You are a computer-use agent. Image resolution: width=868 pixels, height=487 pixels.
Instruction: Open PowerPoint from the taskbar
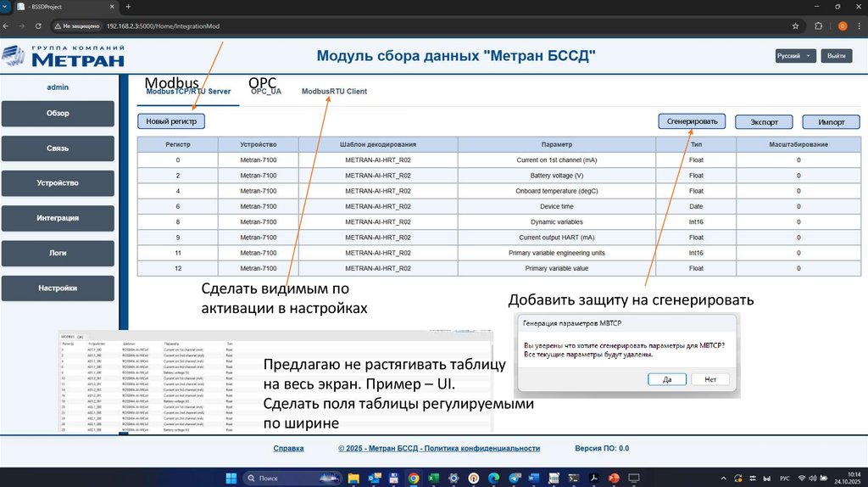click(614, 478)
